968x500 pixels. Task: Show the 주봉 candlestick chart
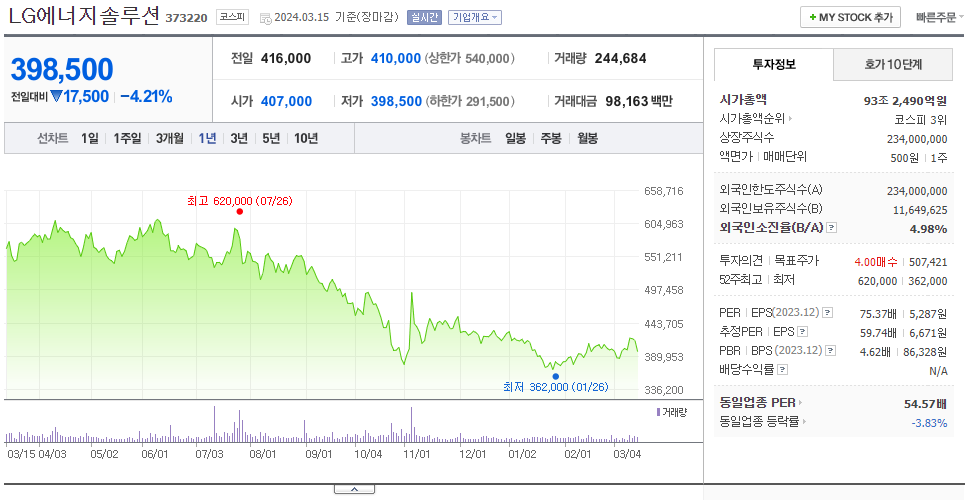point(551,138)
